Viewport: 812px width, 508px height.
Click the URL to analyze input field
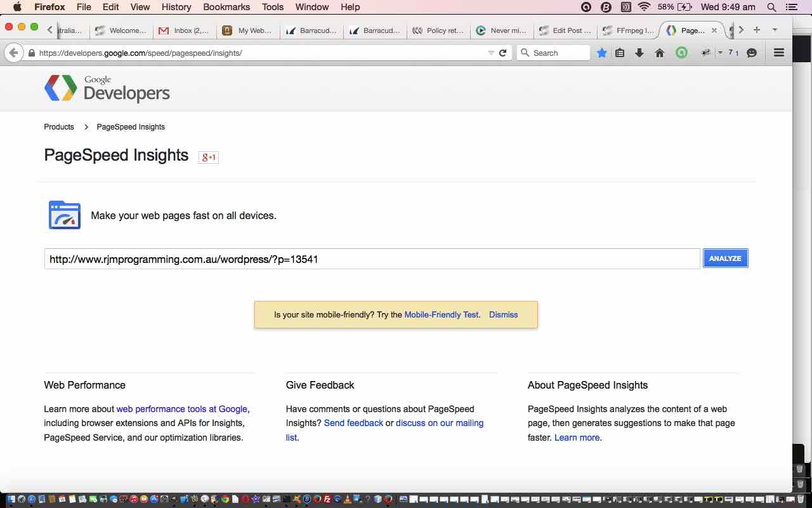(372, 258)
